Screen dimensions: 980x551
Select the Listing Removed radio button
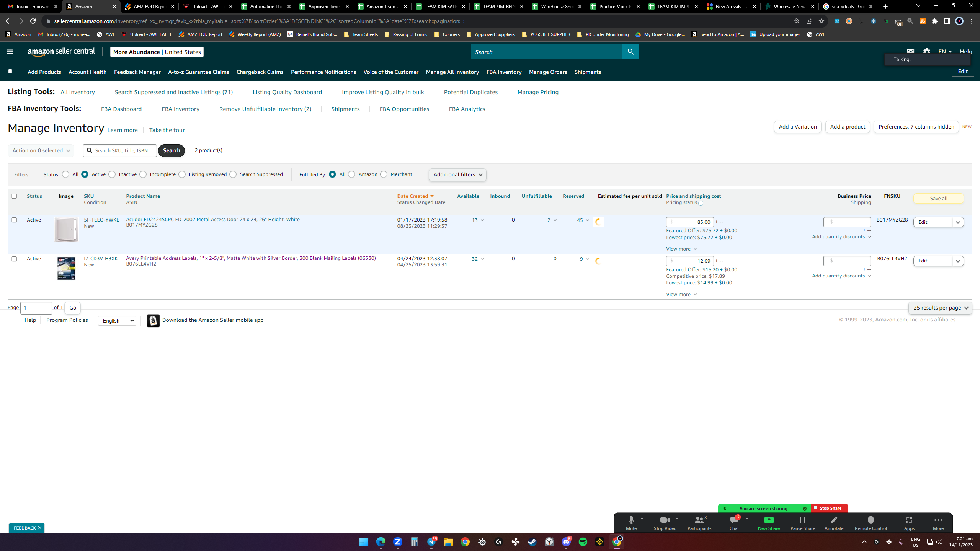tap(182, 174)
